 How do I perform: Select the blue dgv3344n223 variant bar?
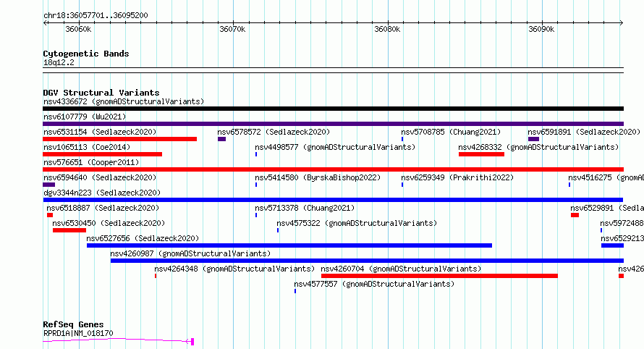333,200
